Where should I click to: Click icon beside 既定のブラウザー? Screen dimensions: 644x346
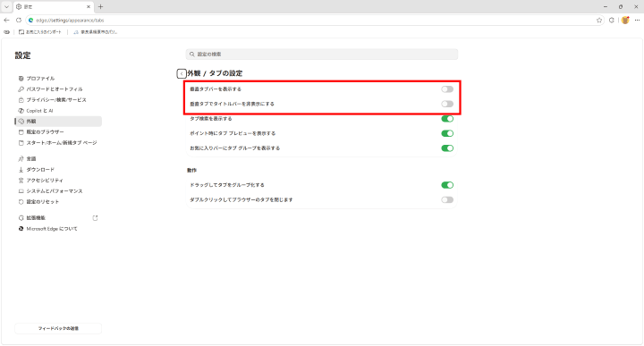(21, 132)
